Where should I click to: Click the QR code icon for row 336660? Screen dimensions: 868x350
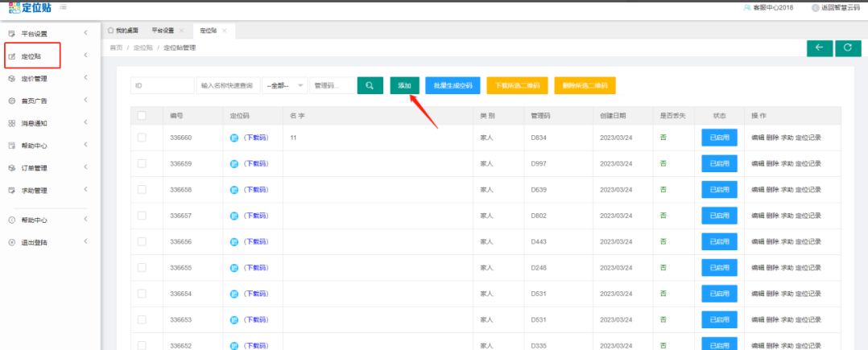pyautogui.click(x=234, y=138)
